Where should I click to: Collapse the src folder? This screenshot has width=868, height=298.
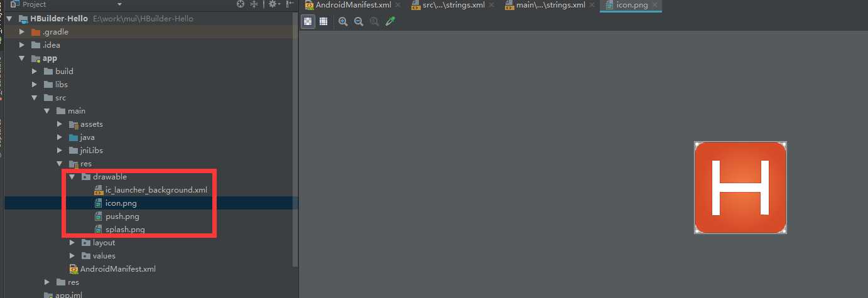tap(35, 98)
